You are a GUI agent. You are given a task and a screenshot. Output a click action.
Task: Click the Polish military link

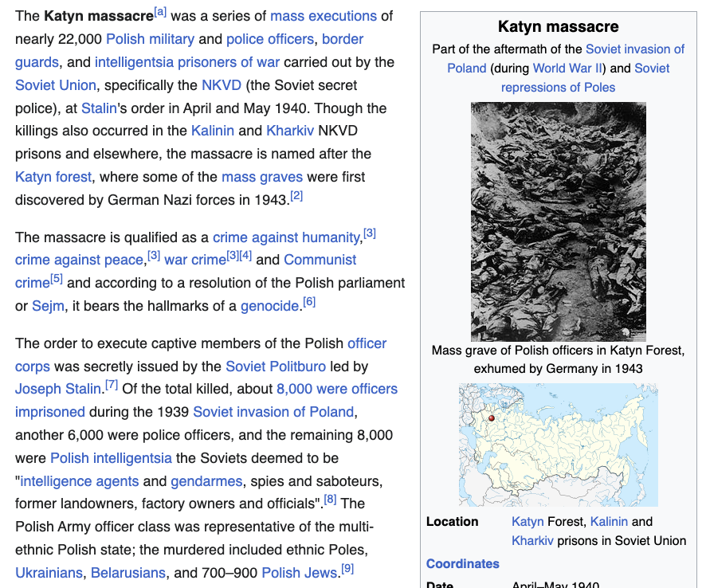[x=150, y=39]
